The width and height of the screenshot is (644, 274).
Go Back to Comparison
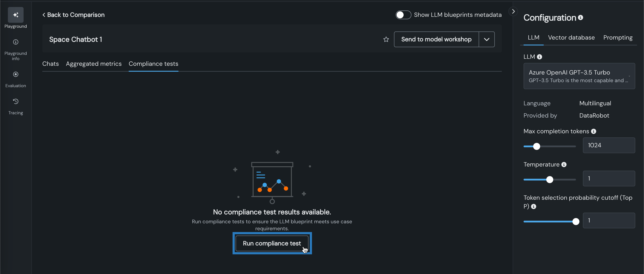click(74, 15)
